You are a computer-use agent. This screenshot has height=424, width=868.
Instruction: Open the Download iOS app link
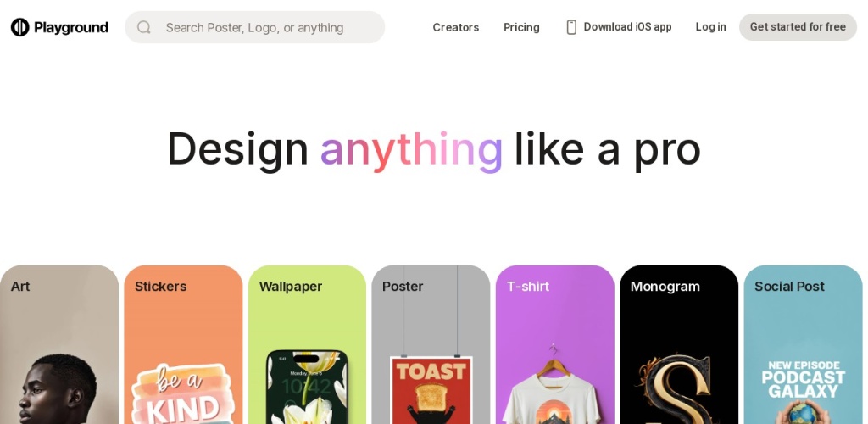coord(619,27)
